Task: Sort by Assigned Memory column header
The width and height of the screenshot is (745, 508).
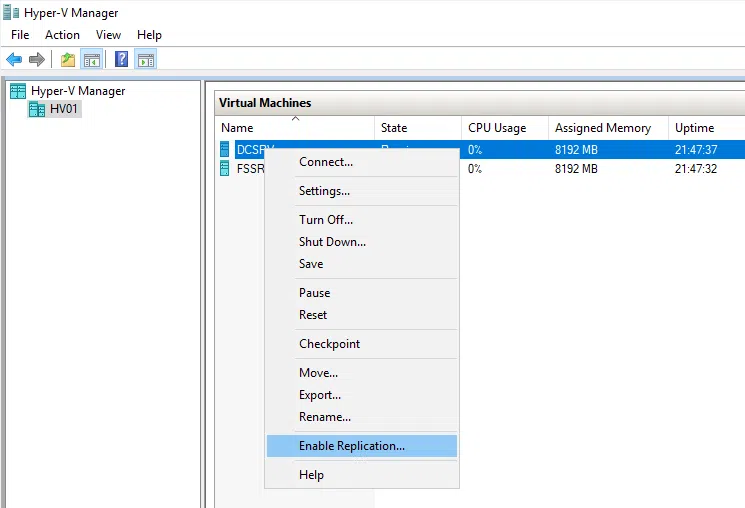Action: coord(603,128)
